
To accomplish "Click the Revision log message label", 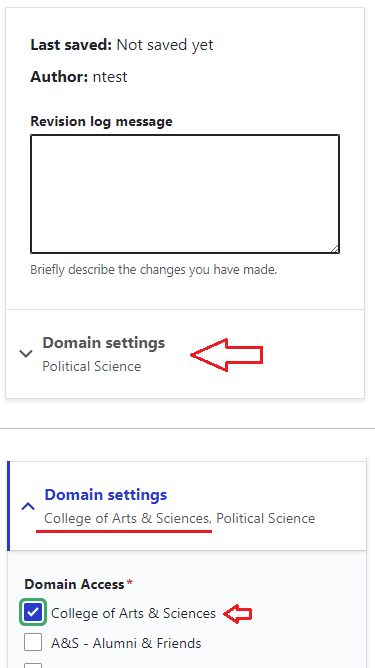I will pos(101,121).
